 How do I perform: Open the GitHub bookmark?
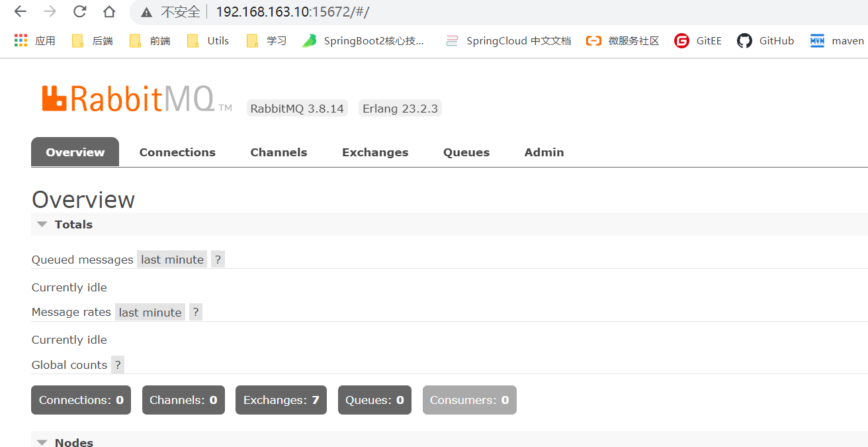tap(765, 41)
